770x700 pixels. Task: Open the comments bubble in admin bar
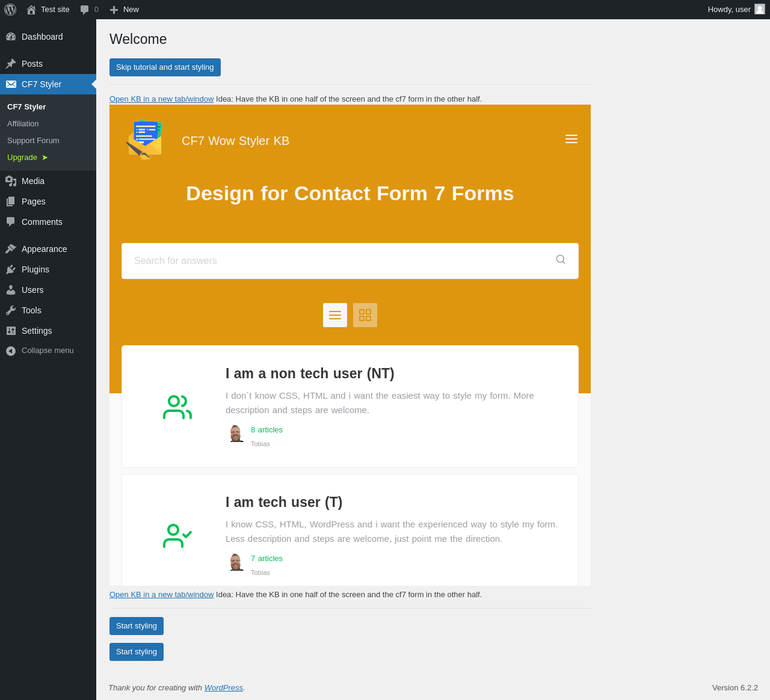coord(85,10)
